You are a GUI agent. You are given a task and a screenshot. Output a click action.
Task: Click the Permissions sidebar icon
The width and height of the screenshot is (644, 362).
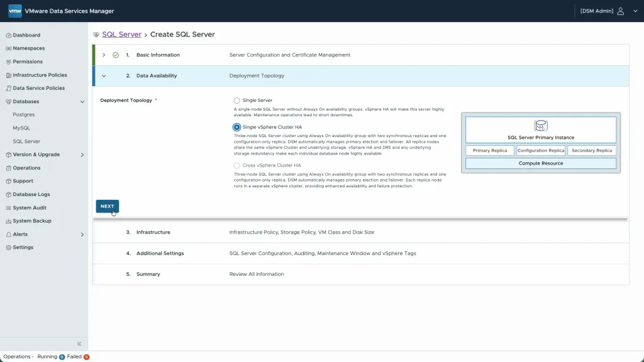point(8,62)
